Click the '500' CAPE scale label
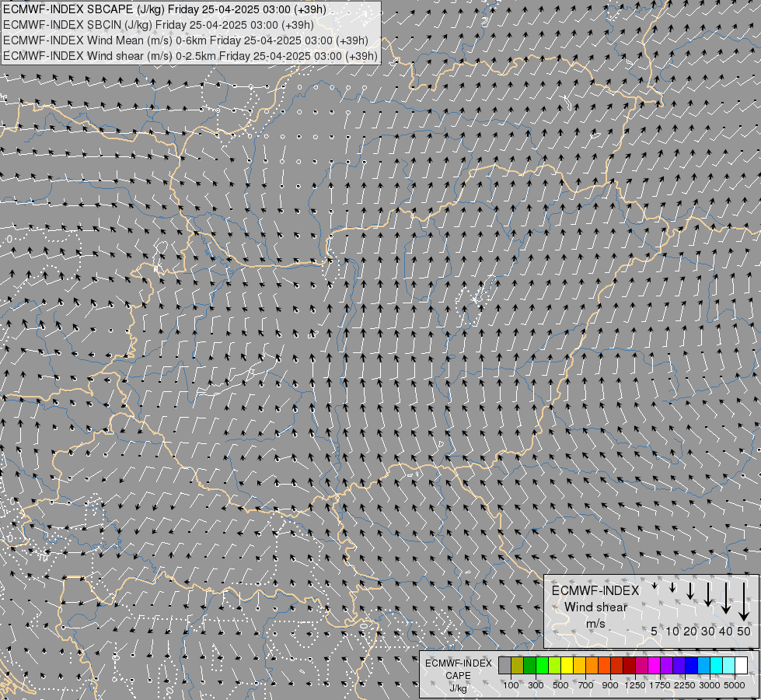 pos(560,685)
